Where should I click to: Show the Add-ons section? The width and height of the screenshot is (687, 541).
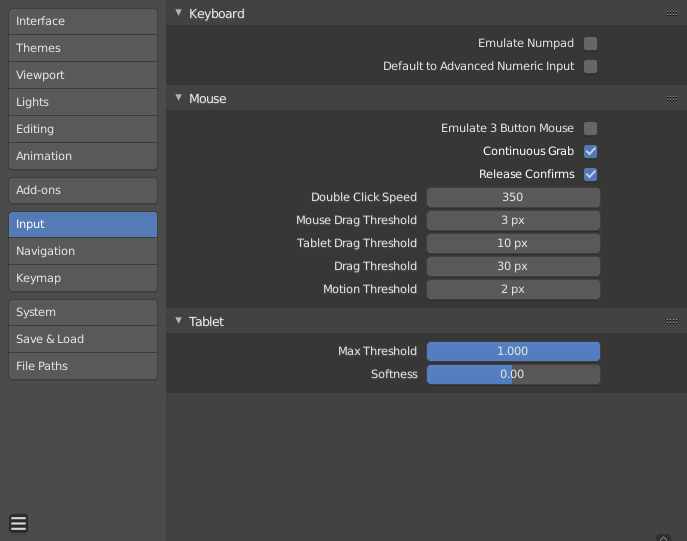tap(83, 190)
